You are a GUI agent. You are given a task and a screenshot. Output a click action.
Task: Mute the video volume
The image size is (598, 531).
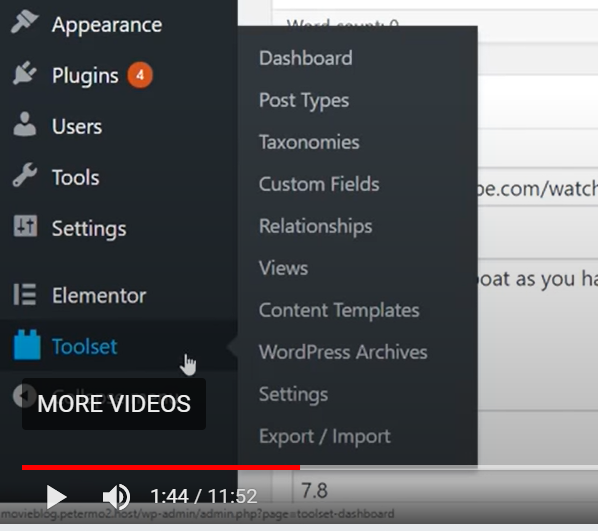pos(116,497)
